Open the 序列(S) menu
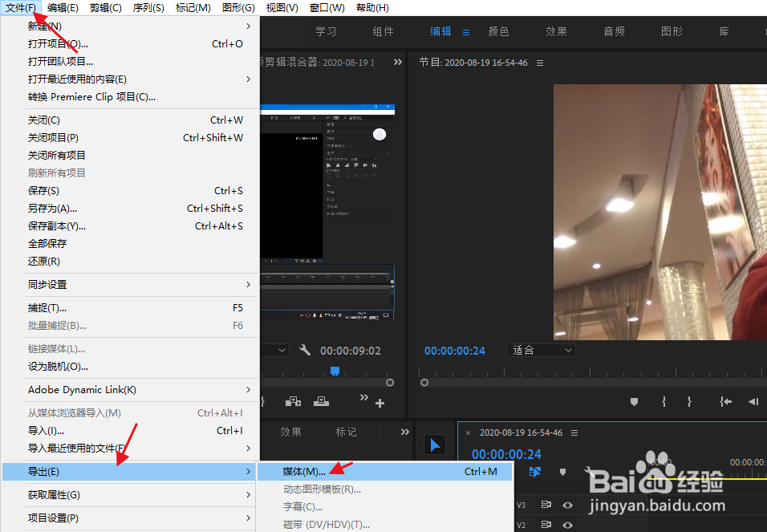The height and width of the screenshot is (532, 767). [148, 8]
